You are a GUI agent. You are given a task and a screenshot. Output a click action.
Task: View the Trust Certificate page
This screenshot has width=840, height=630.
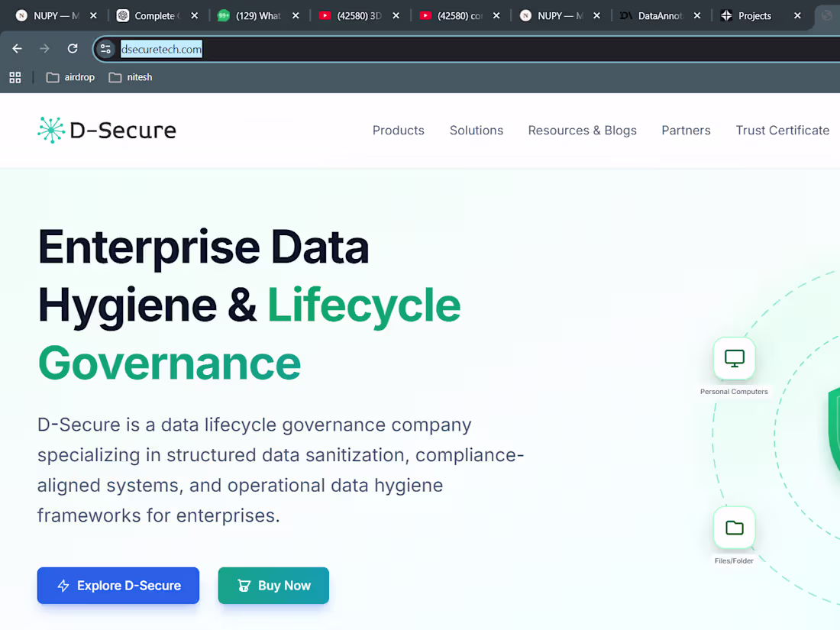click(x=782, y=130)
